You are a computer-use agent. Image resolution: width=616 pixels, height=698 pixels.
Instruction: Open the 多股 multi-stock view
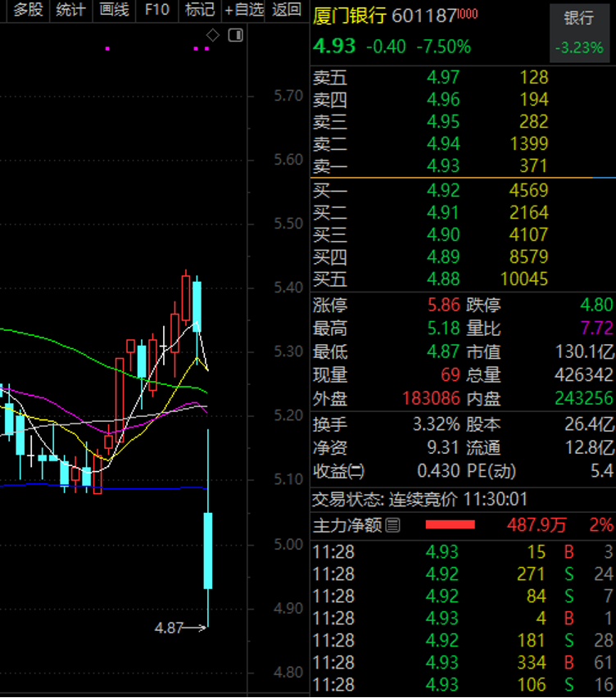tap(28, 10)
